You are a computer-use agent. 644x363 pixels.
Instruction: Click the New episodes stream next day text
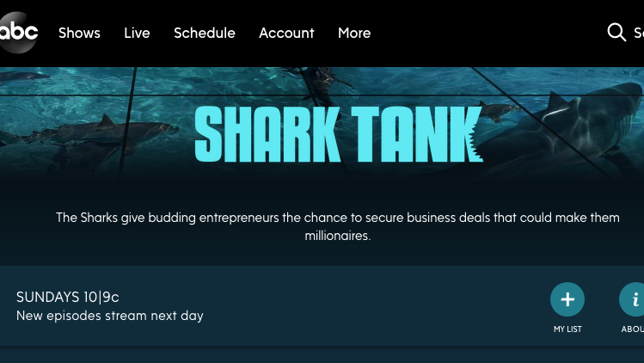(x=110, y=316)
